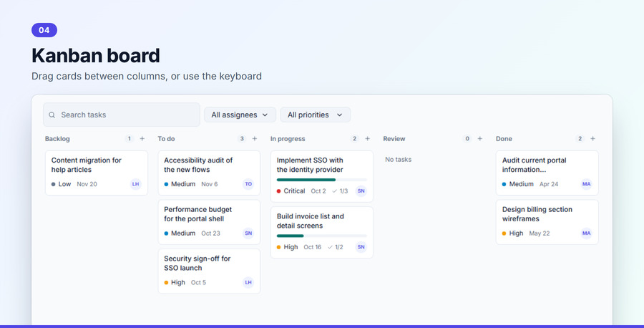
Task: Click TO avatar on Accessibility audit card
Action: click(248, 184)
